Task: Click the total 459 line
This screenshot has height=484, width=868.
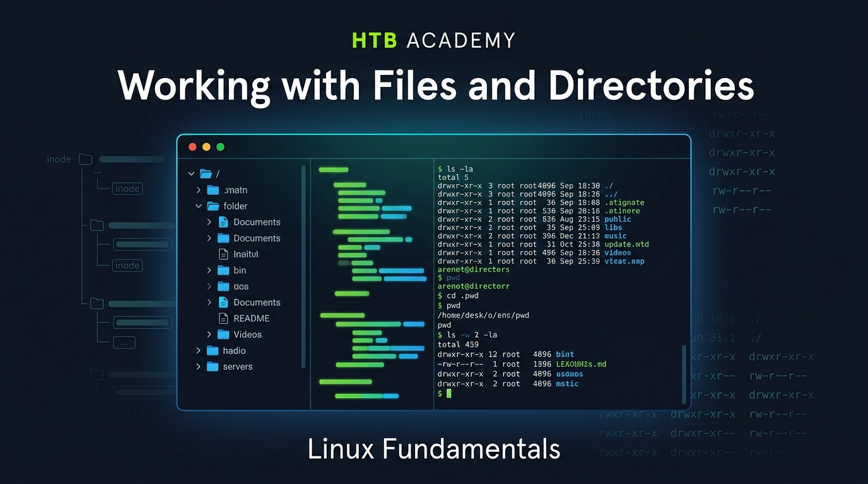Action: coord(458,345)
